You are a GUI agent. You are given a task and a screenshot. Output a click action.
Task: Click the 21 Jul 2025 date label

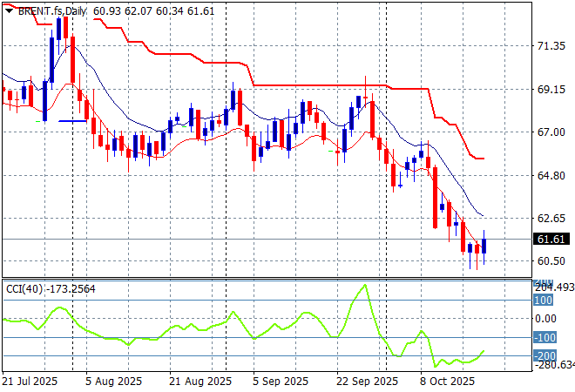click(x=31, y=382)
